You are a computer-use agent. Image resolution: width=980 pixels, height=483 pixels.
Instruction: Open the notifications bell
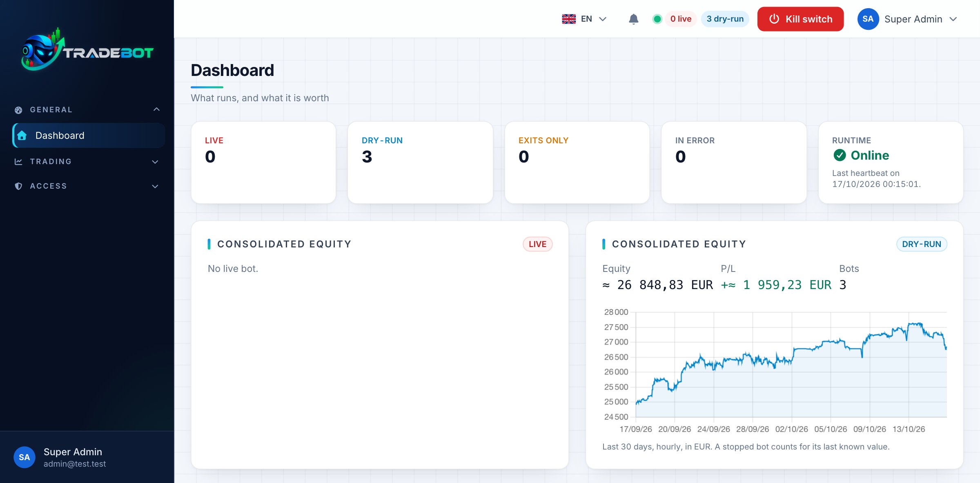[x=633, y=19]
